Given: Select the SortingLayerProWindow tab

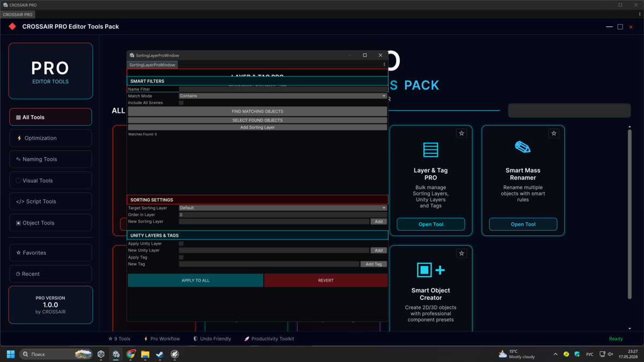Looking at the screenshot, I should pos(152,65).
